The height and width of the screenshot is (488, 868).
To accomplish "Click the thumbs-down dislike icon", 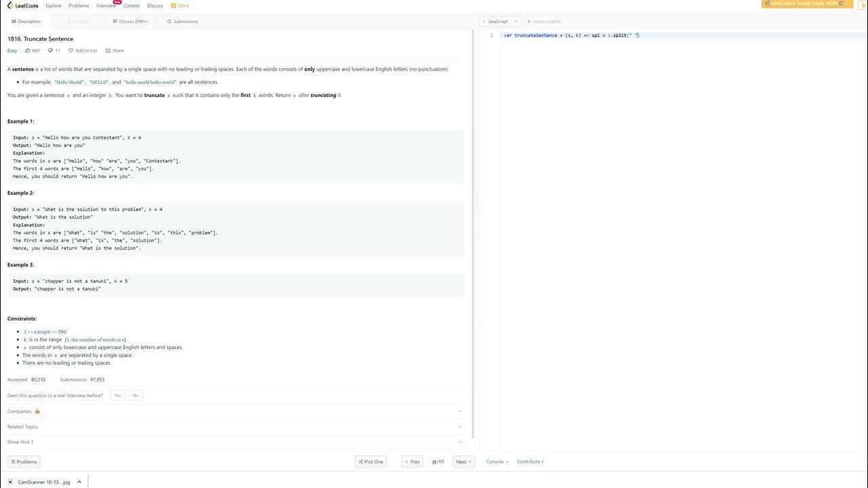I will click(50, 50).
